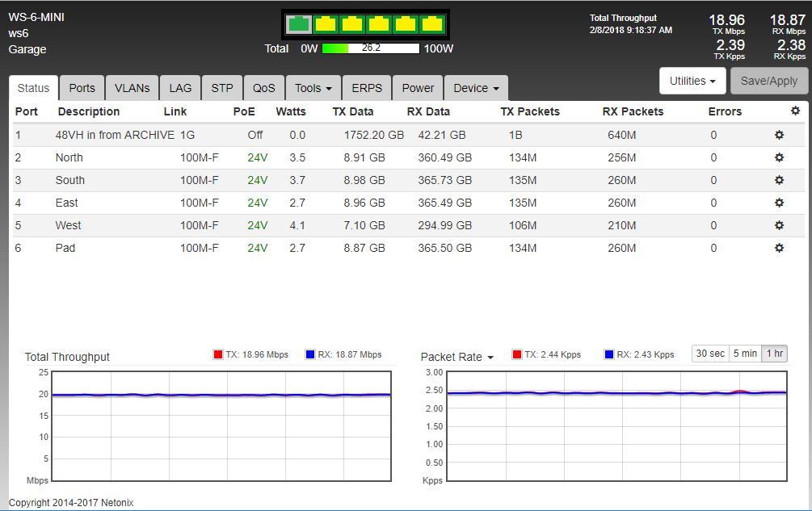
Task: Click the blue RX legend swatch in Total Throughput
Action: [x=309, y=354]
